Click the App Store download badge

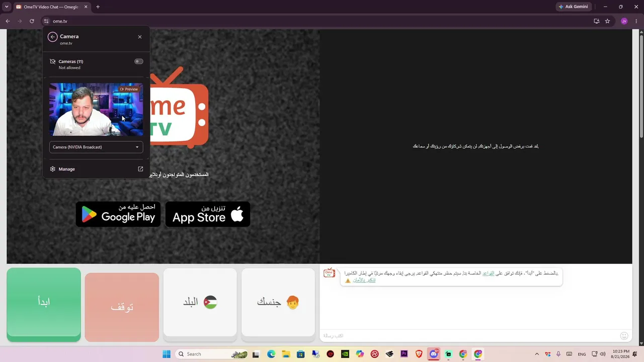tap(208, 214)
